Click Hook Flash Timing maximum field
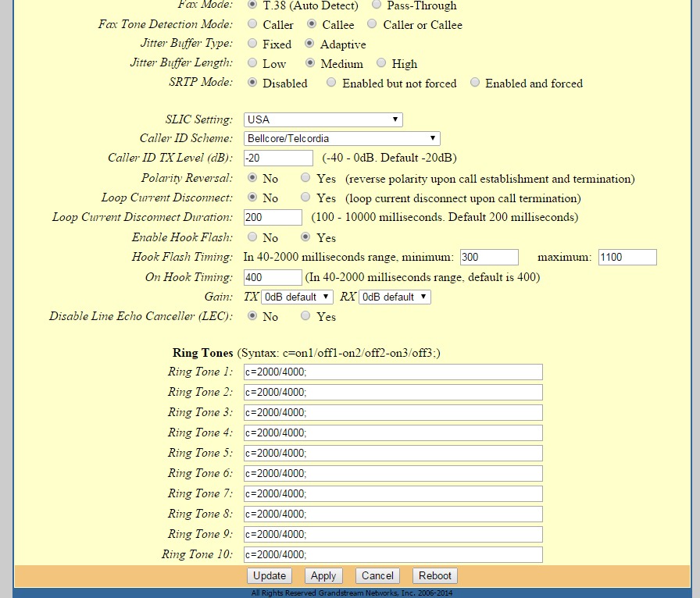 point(627,257)
